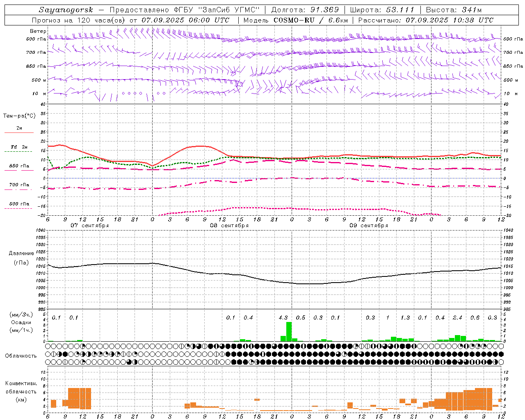Click the tallest green precipitation bar
Viewport: 525px width, 420px height.
tap(289, 331)
